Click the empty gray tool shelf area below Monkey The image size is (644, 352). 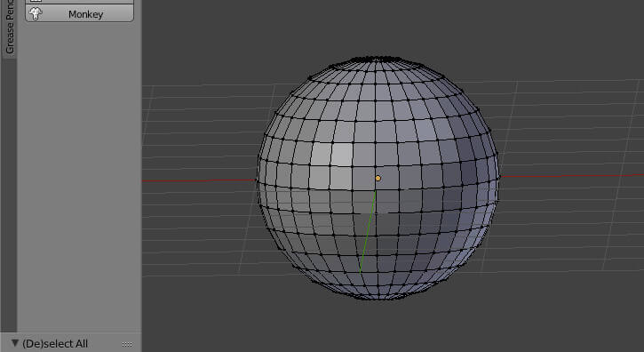[x=79, y=177]
